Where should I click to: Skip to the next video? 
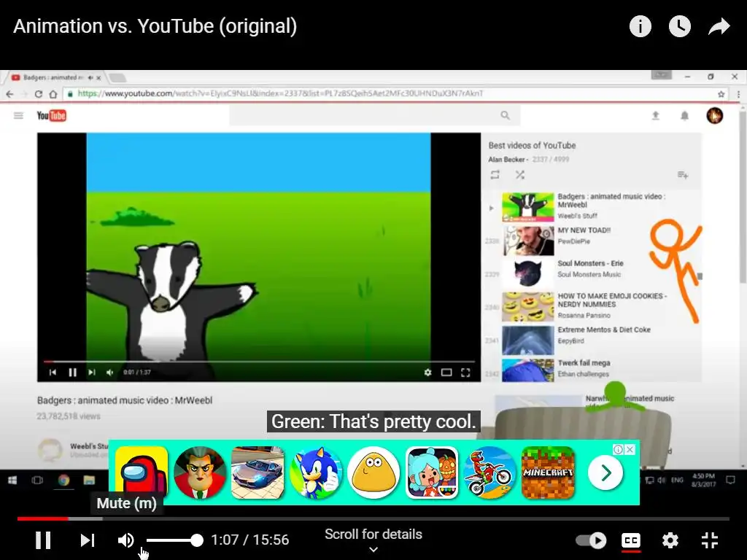[88, 540]
